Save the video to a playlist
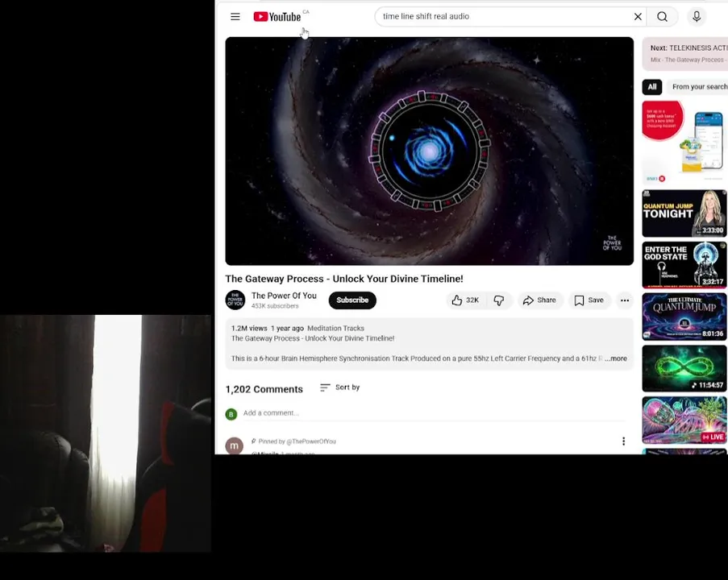The width and height of the screenshot is (728, 580). click(x=589, y=300)
